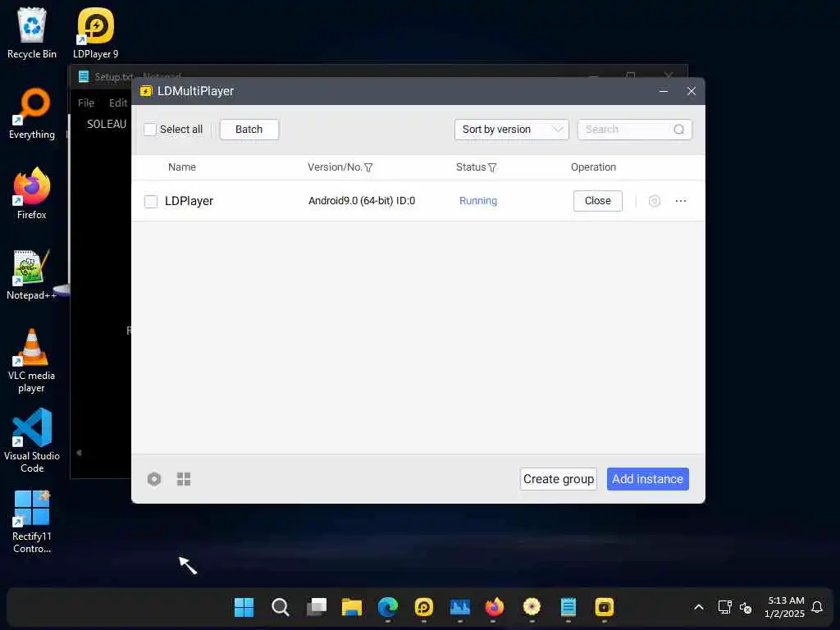
Task: Click Add instance button
Action: point(648,479)
